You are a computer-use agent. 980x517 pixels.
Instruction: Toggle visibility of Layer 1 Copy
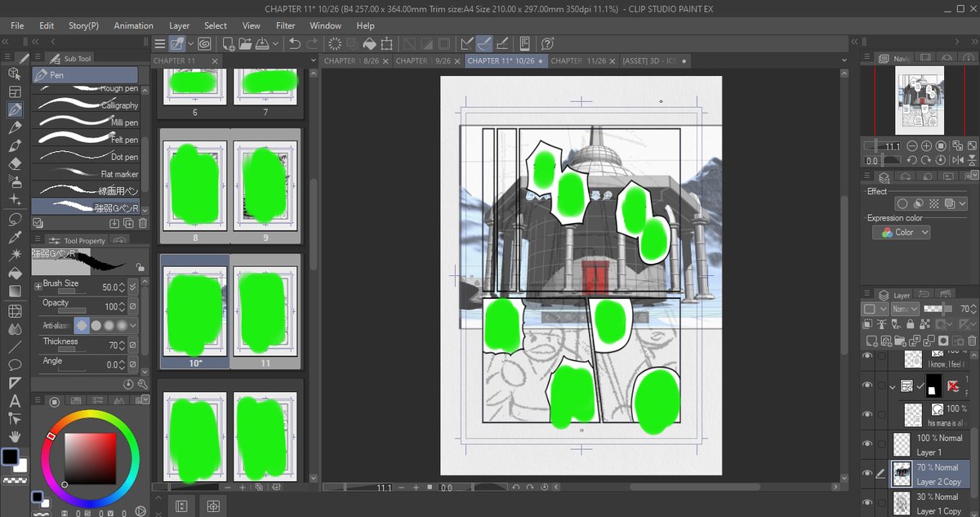click(868, 503)
